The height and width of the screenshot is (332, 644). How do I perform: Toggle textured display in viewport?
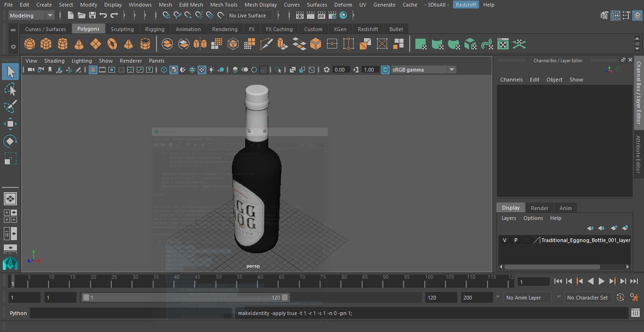(202, 70)
